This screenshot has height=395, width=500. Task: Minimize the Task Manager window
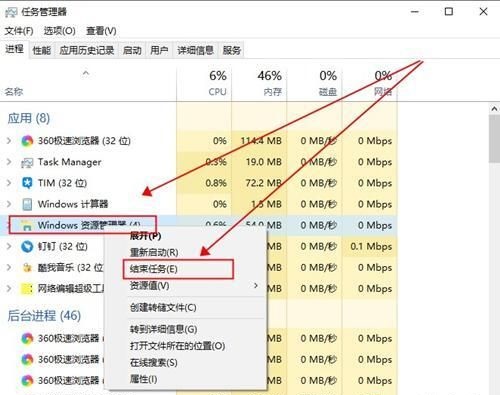point(415,12)
